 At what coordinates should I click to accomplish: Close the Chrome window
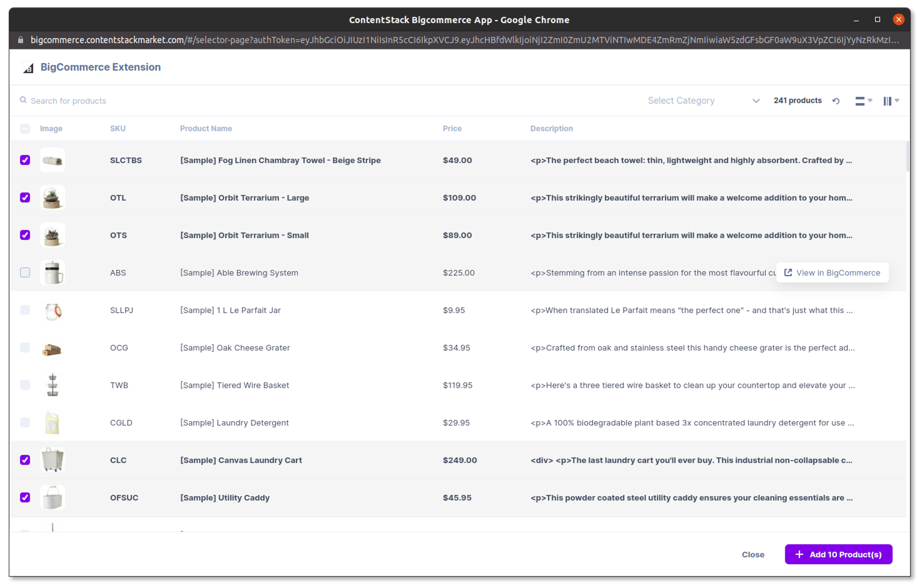pyautogui.click(x=899, y=19)
